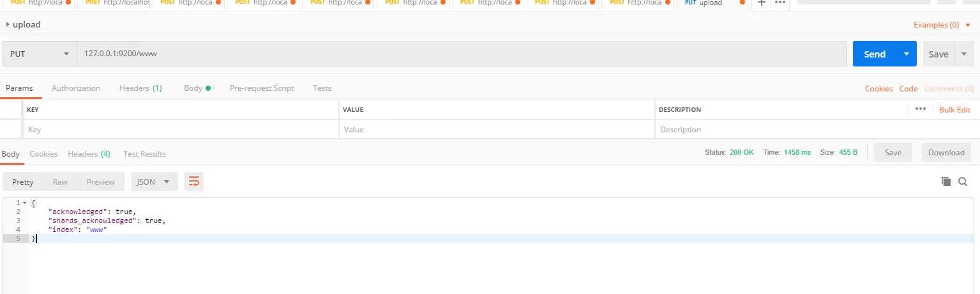The width and height of the screenshot is (980, 294).
Task: Click the three-dot column options in params table
Action: point(920,109)
